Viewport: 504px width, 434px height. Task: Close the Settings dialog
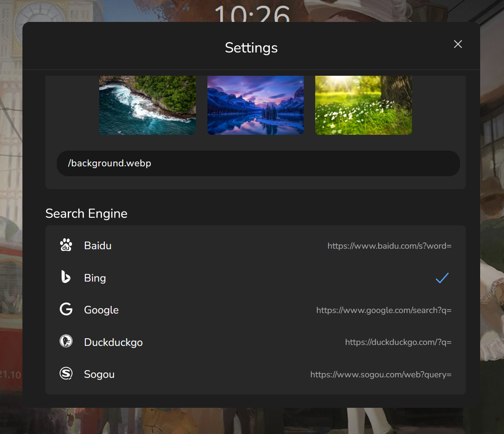coord(458,44)
